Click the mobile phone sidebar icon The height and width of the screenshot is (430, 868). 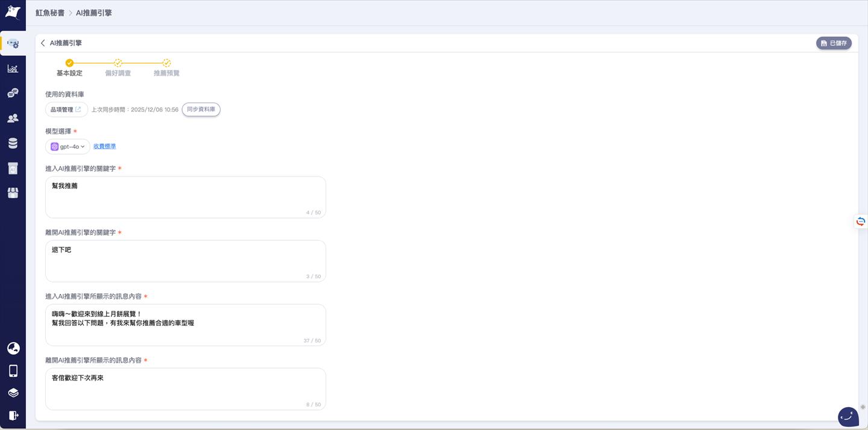(13, 370)
